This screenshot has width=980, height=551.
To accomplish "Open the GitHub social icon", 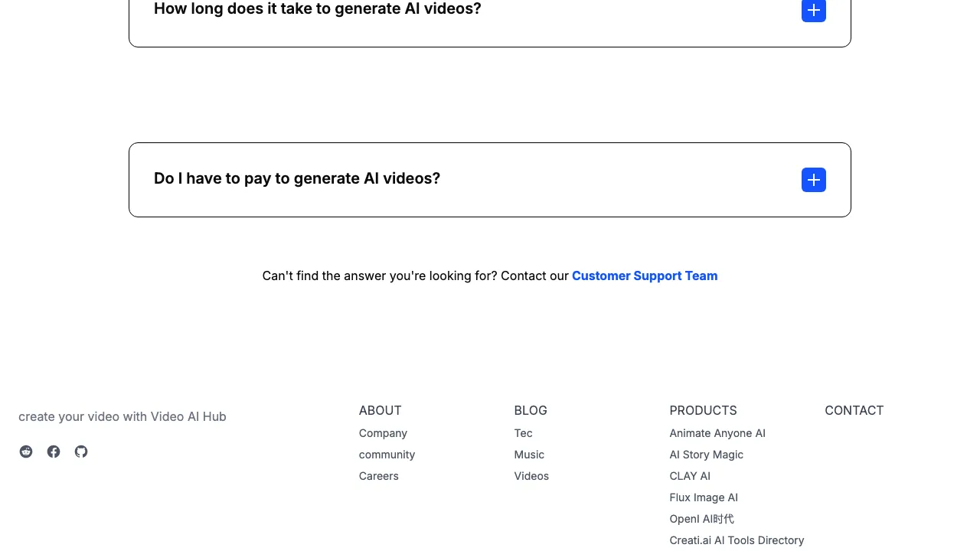I will [81, 452].
